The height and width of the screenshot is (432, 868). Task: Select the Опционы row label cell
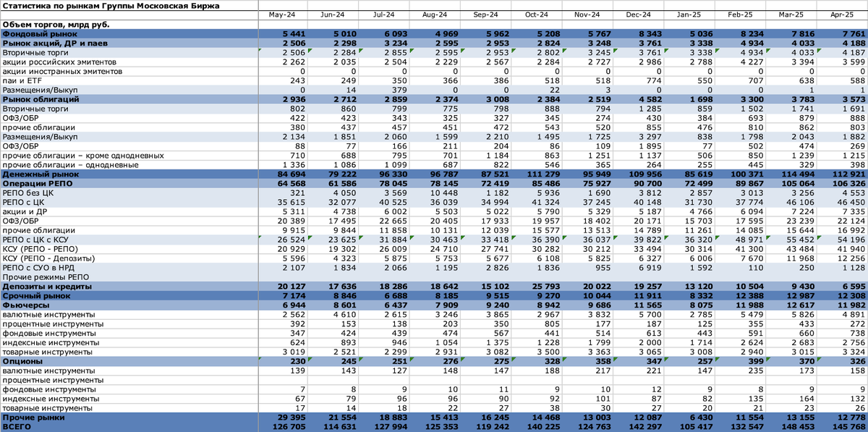[x=129, y=361]
